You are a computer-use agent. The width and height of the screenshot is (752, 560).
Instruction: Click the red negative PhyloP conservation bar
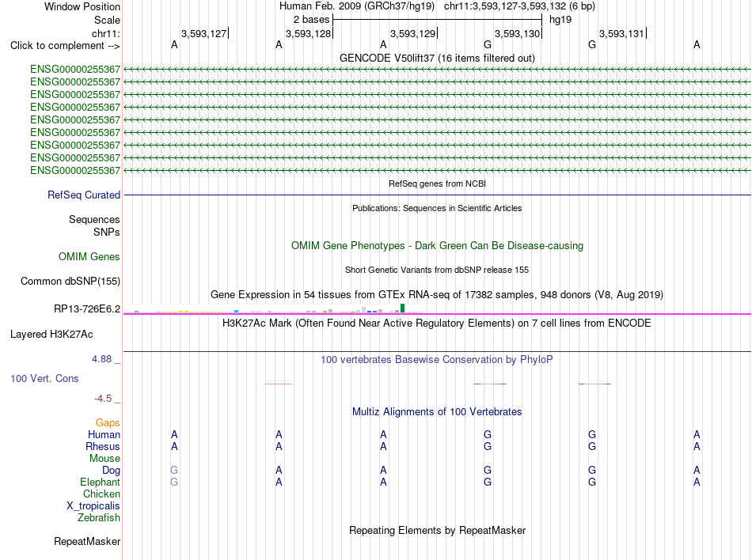tap(279, 384)
